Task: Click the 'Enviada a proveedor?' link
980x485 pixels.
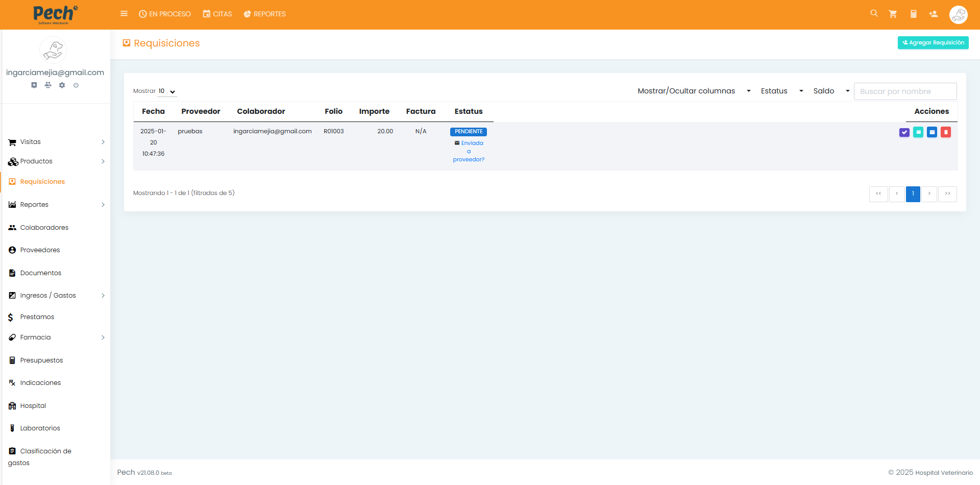Action: click(x=469, y=151)
